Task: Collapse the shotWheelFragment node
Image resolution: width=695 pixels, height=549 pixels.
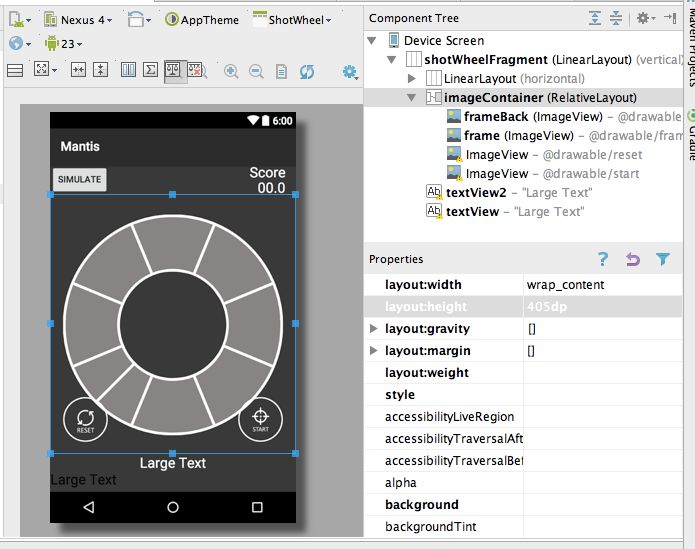Action: (391, 59)
